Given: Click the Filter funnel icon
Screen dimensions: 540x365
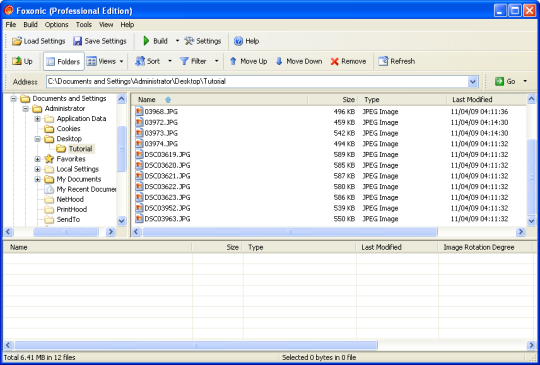Looking at the screenshot, I should pyautogui.click(x=184, y=61).
